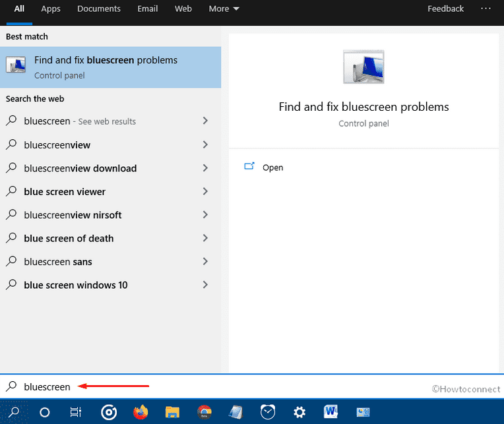
Task: Click search icon beside bluescreen web results
Action: 11,121
